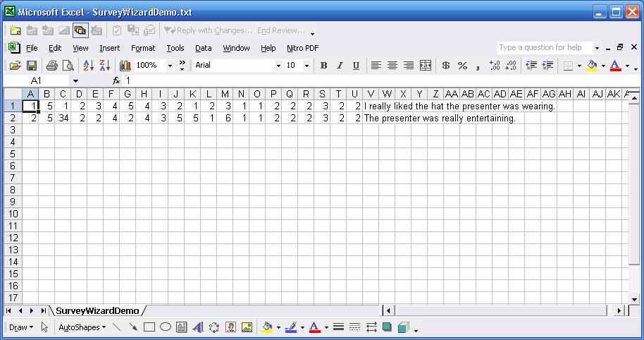Screen dimensions: 644x340
Task: Click Decrease Indent icon
Action: point(531,66)
